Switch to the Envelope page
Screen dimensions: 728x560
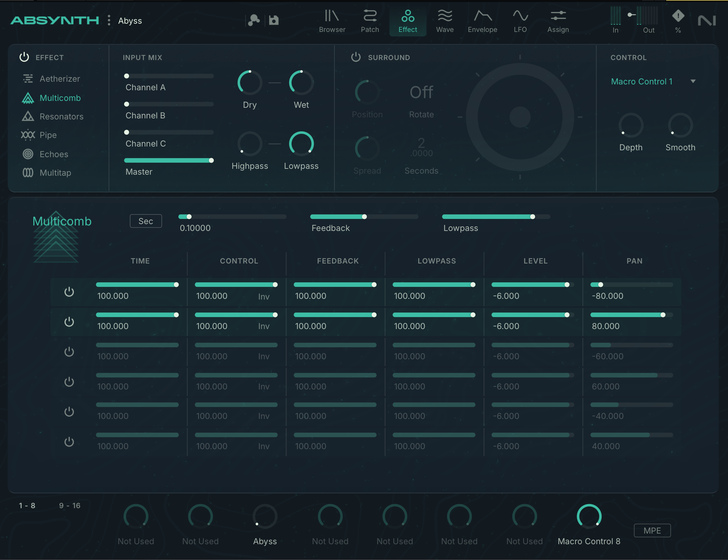pyautogui.click(x=482, y=21)
